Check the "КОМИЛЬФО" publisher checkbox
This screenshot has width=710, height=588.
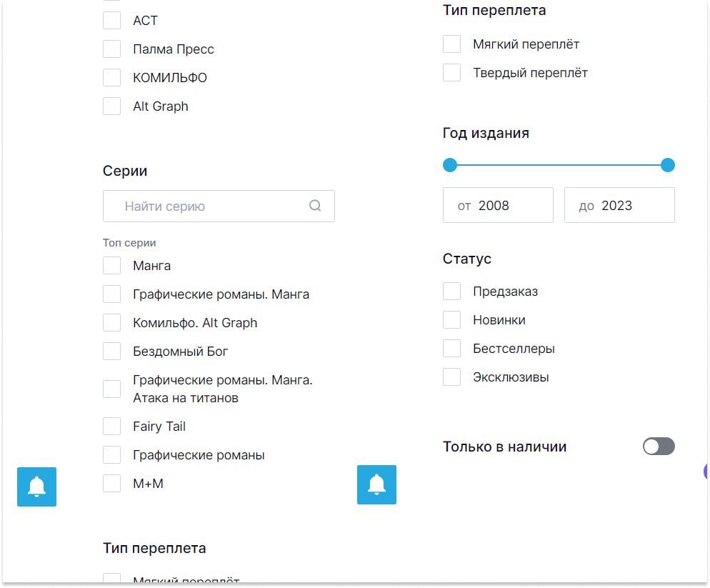click(112, 78)
